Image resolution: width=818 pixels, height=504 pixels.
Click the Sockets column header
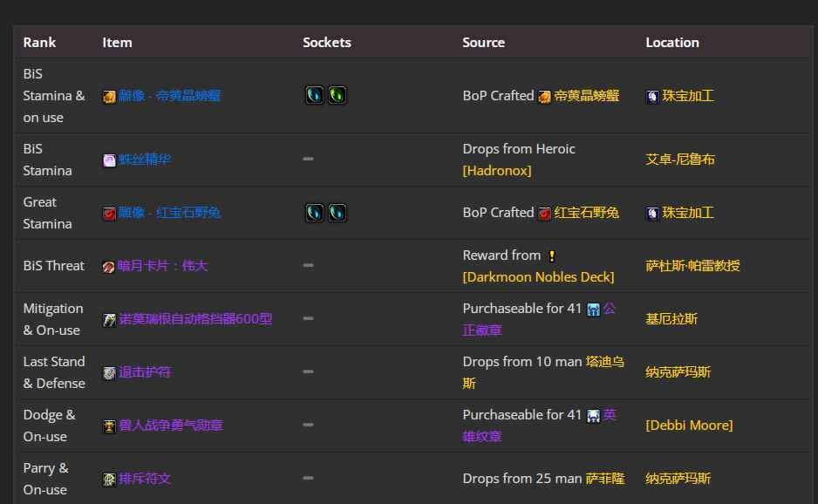point(326,42)
